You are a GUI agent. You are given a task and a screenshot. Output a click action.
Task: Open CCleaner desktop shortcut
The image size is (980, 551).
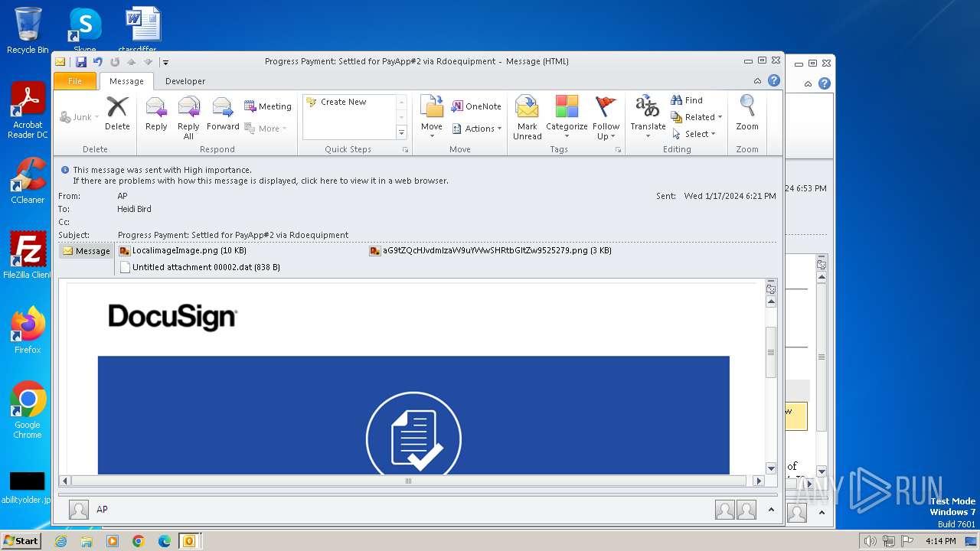28,181
